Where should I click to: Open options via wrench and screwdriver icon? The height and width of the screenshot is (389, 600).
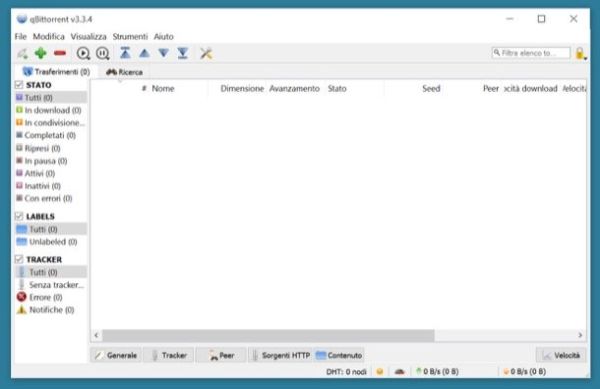[x=206, y=53]
